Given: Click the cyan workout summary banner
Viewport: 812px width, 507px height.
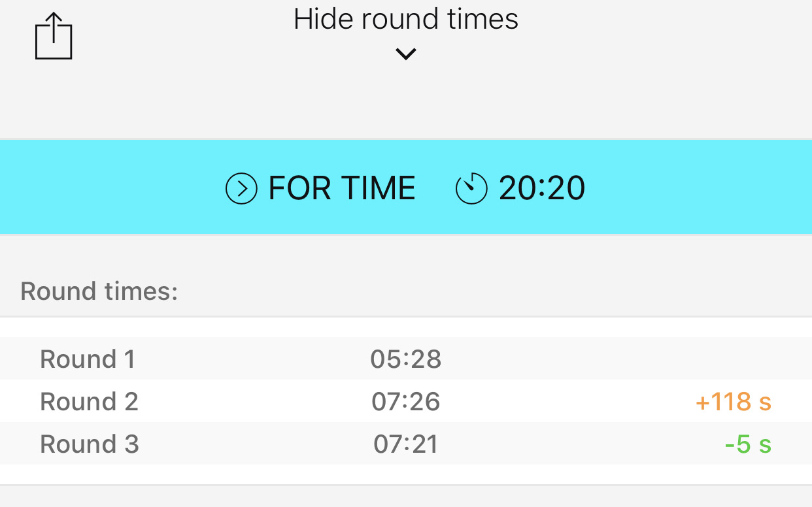Looking at the screenshot, I should coord(686,188).
